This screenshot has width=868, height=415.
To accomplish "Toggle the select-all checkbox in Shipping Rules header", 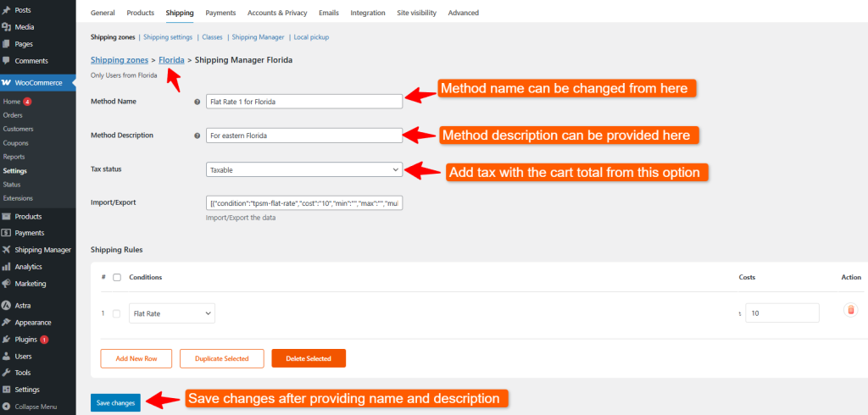I will tap(117, 277).
